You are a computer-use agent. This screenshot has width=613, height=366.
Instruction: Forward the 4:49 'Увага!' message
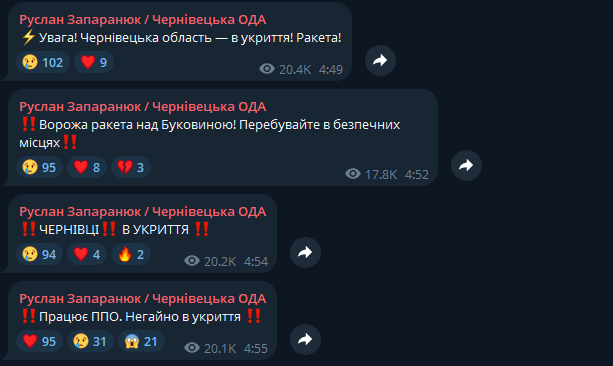pyautogui.click(x=380, y=60)
